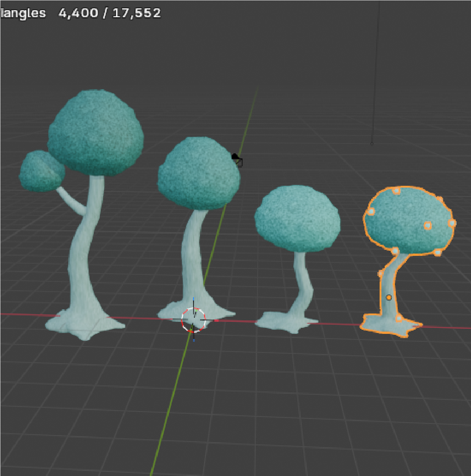The height and width of the screenshot is (476, 471).
Task: Click the orange spot on the selected cap's right edge
Action: [x=452, y=223]
